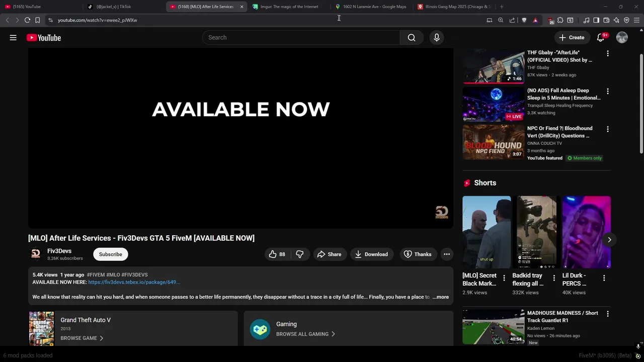Switch to the (5165) YouTube tab
Image resolution: width=644 pixels, height=362 pixels.
[40, 7]
